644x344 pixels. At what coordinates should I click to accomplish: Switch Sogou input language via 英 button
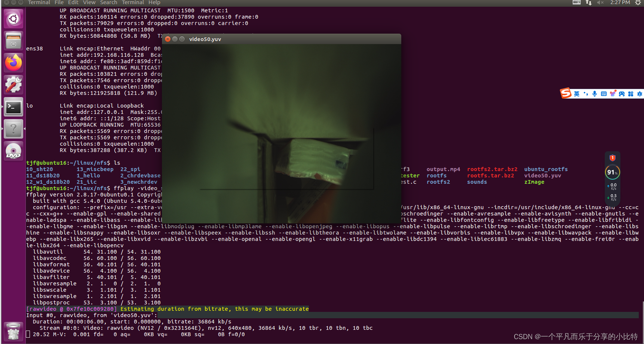point(576,94)
